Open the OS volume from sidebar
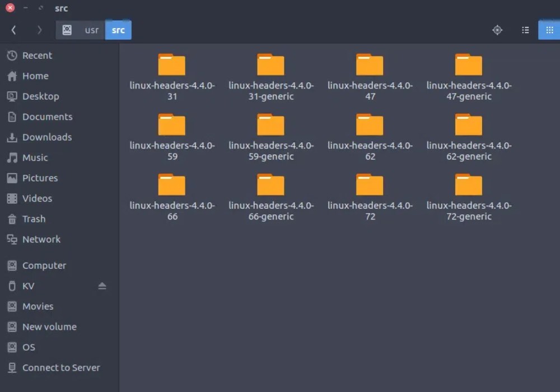The image size is (560, 392). [31, 347]
